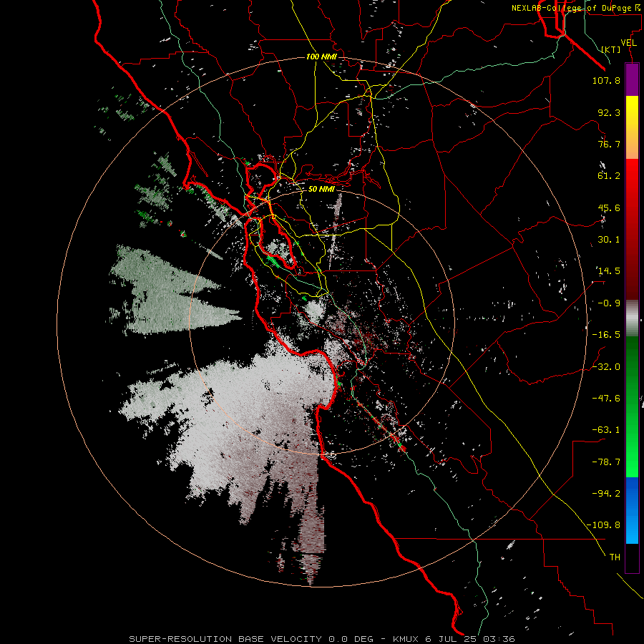
Task: Click the -94.2 velocity scale value
Action: click(x=606, y=493)
